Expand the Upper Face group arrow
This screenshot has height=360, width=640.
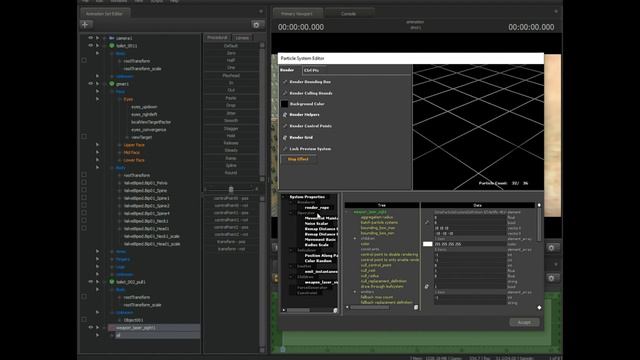coord(98,145)
